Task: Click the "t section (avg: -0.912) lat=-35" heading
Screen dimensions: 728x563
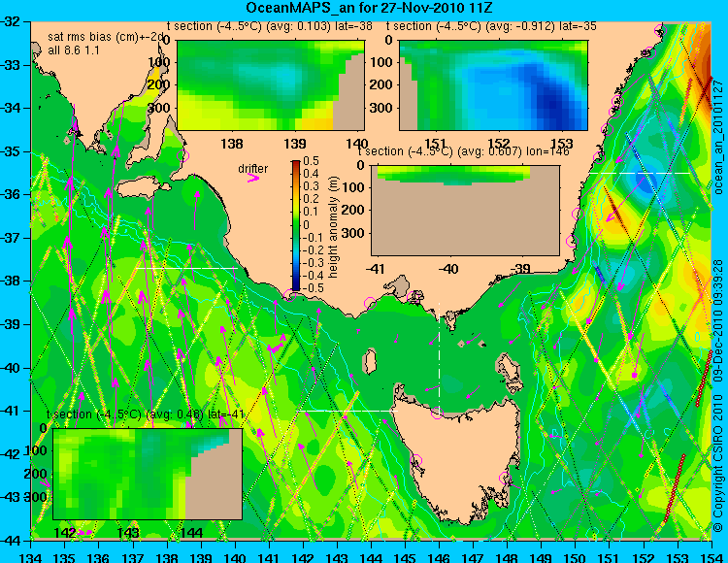Action: click(x=491, y=26)
